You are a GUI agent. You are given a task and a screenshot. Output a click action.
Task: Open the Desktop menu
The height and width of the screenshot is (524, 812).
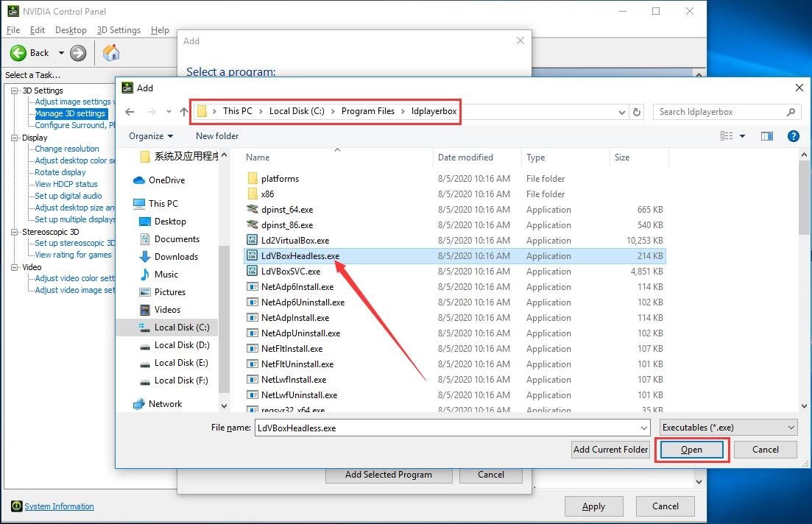coord(71,30)
